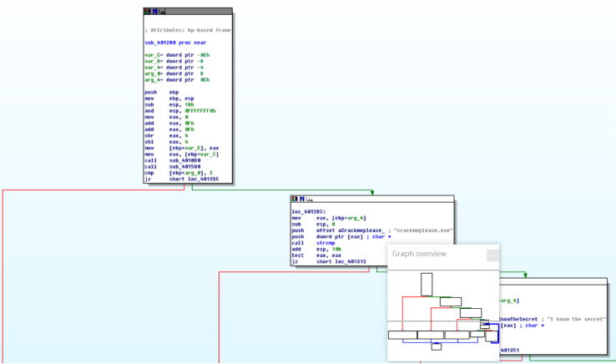Click blue N icon on loc_401205 node header
The height and width of the screenshot is (364, 616).
point(301,200)
